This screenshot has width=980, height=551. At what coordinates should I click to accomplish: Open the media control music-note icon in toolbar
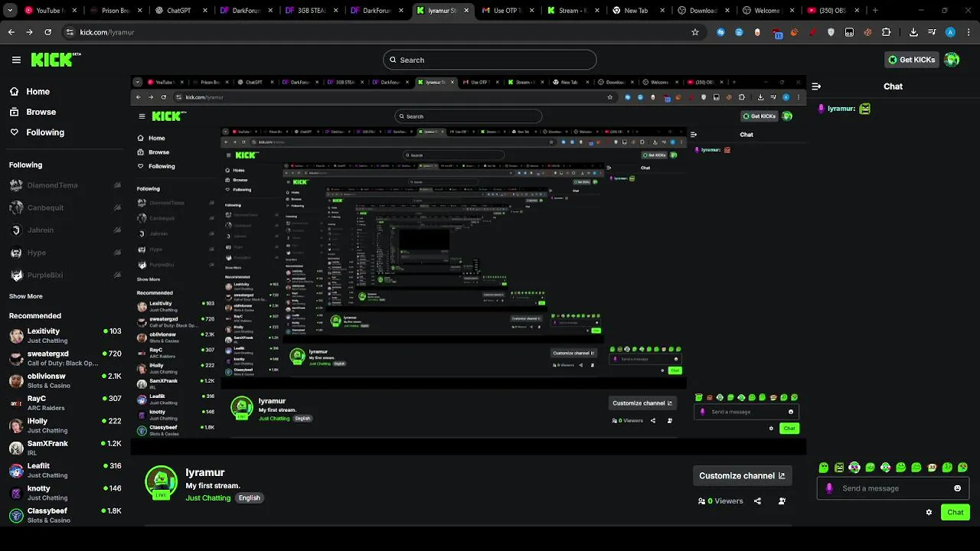[x=932, y=32]
